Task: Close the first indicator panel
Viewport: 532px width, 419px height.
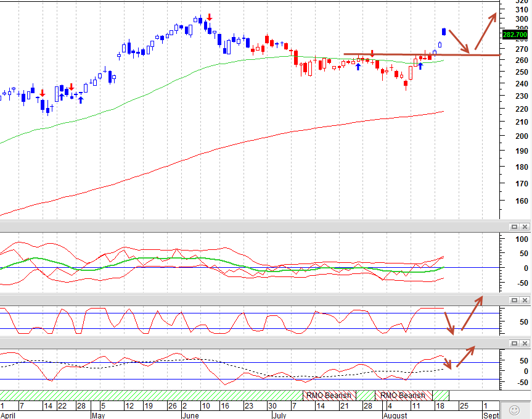Action: [525, 227]
